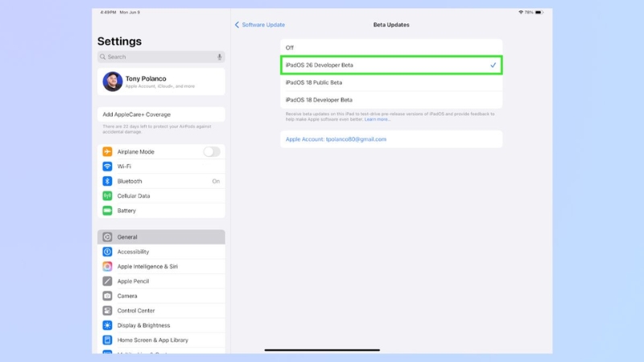Tap the Cellular Data antenna icon
Image resolution: width=644 pixels, height=362 pixels.
coord(107,195)
